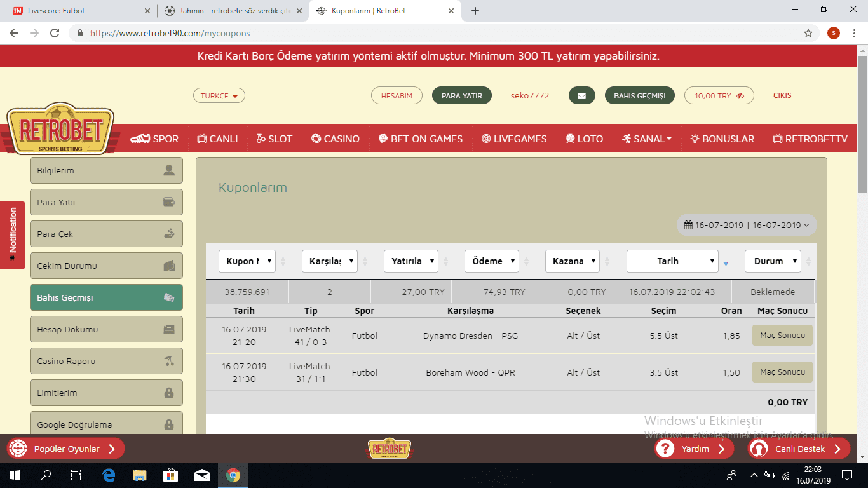Click the Çekim Durumu icon
The width and height of the screenshot is (868, 488).
[x=169, y=266]
